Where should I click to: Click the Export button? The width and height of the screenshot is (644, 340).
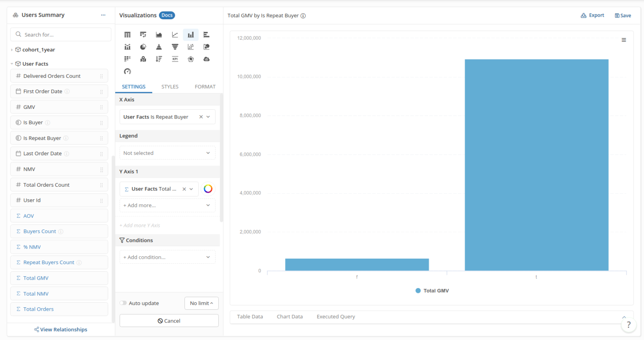(x=592, y=15)
